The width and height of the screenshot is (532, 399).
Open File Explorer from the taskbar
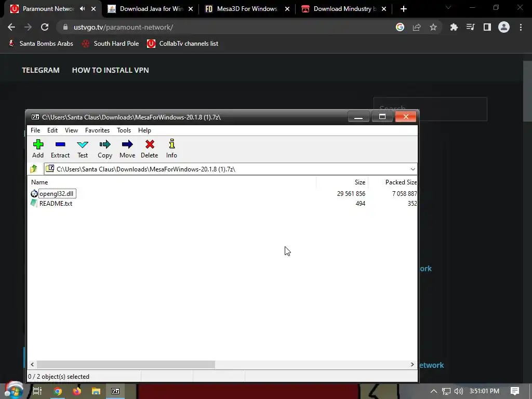(96, 391)
